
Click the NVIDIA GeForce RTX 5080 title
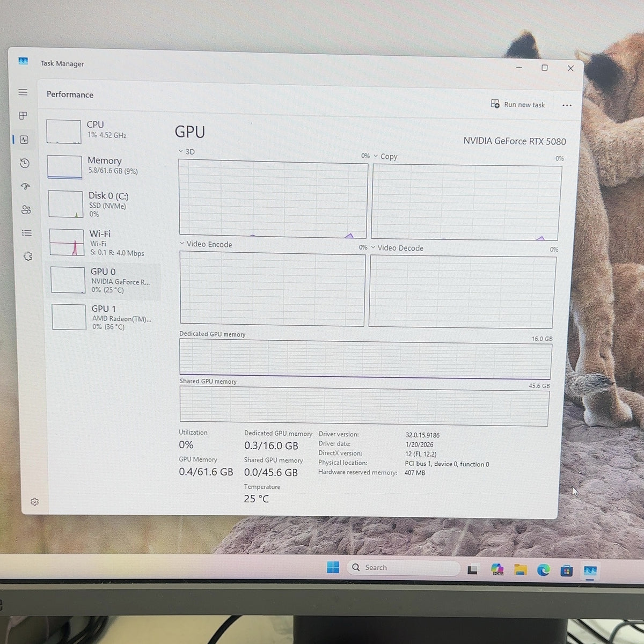click(515, 141)
